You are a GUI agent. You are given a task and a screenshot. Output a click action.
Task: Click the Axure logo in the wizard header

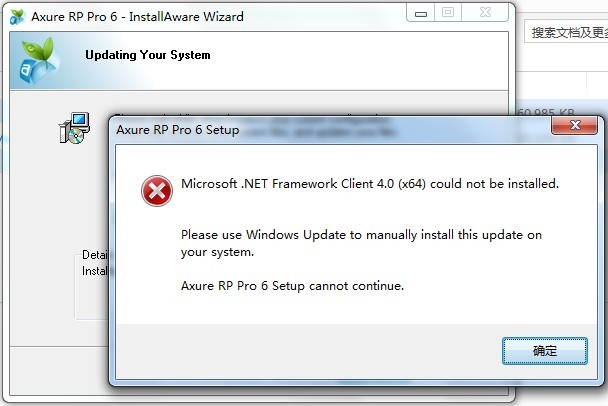(38, 61)
